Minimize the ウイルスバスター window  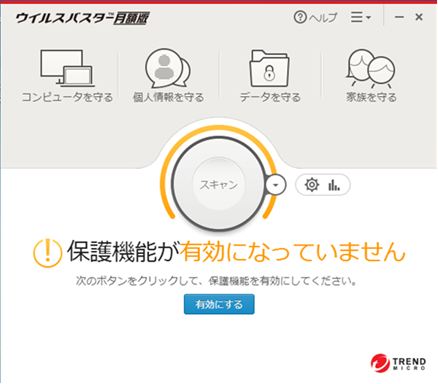click(399, 17)
